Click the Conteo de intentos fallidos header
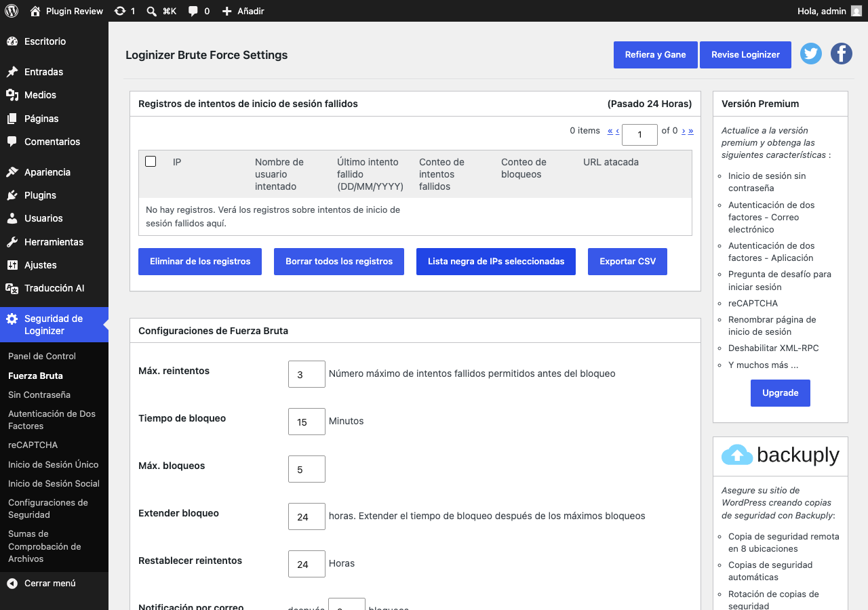Viewport: 868px width, 610px height. pyautogui.click(x=441, y=174)
